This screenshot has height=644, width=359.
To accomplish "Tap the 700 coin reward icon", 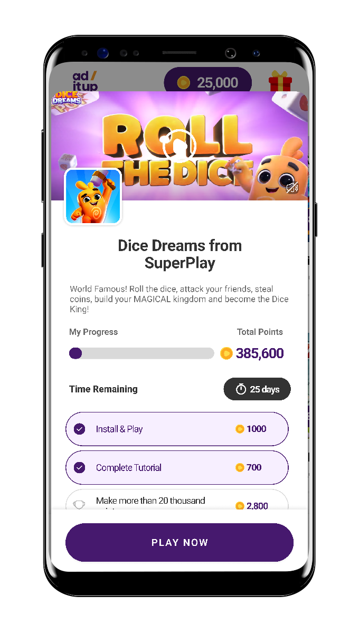I will 240,467.
